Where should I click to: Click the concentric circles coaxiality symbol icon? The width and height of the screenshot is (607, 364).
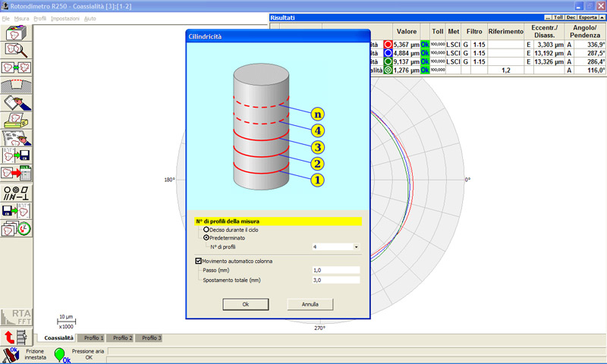pos(388,70)
